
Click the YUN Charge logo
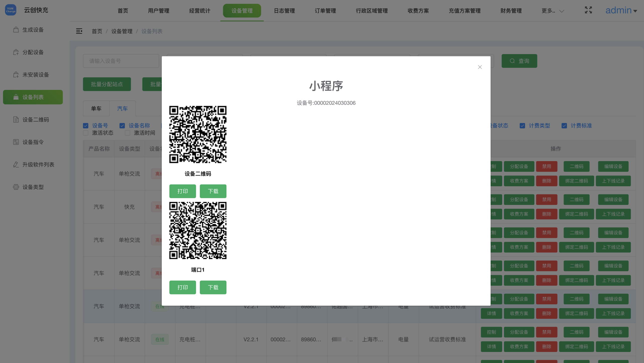point(11,10)
